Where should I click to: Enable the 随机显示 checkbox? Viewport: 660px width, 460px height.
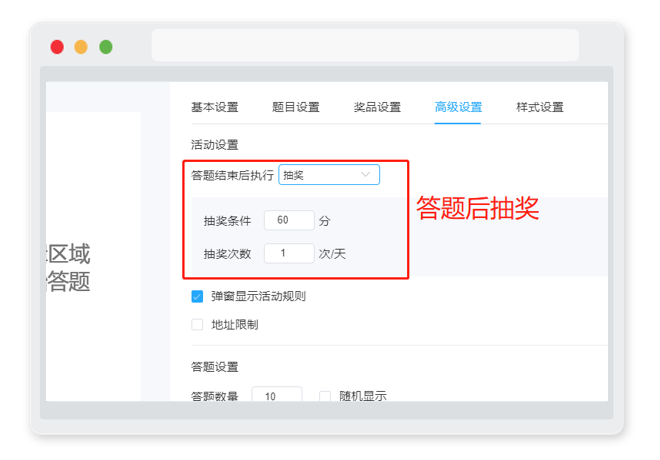click(x=325, y=396)
